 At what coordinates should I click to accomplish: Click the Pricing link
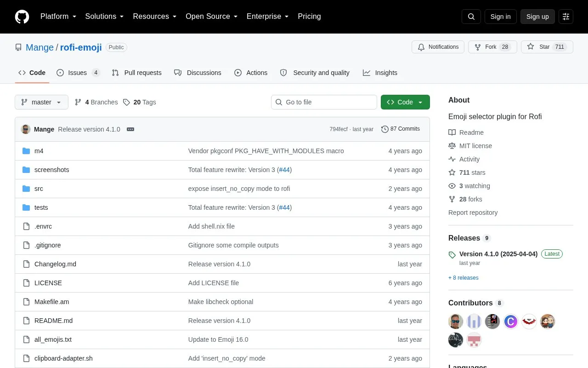pos(309,17)
